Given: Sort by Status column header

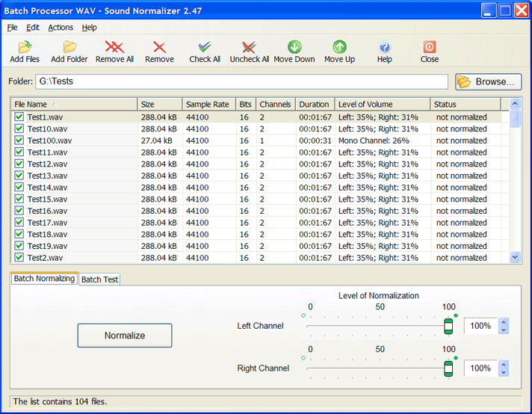Looking at the screenshot, I should 466,104.
